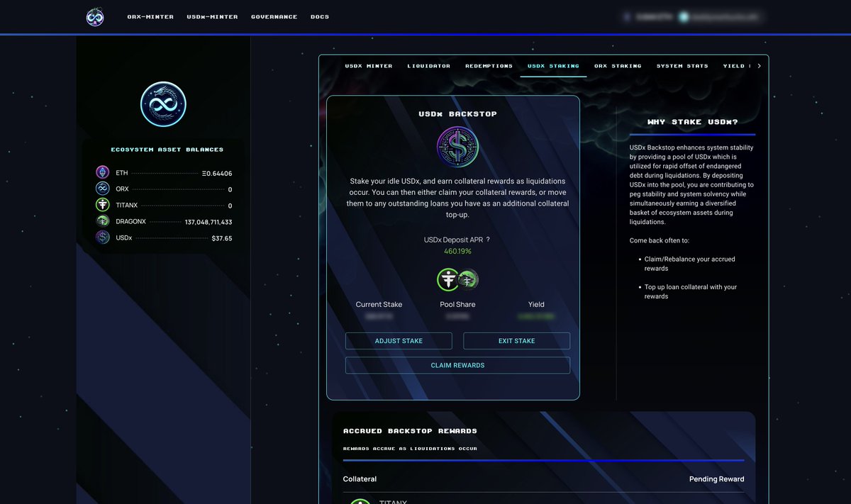
Task: Click the ETH balance Ξ0.64406
Action: (x=217, y=173)
